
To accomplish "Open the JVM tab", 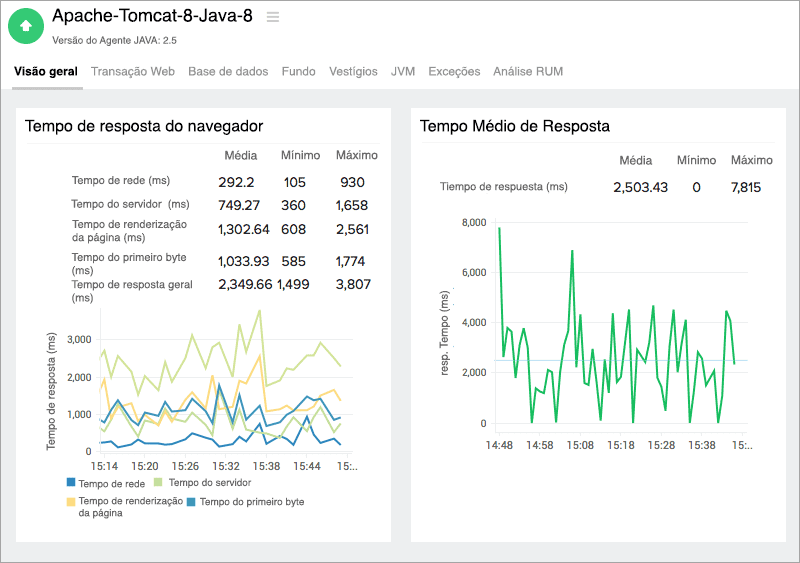I will (403, 72).
